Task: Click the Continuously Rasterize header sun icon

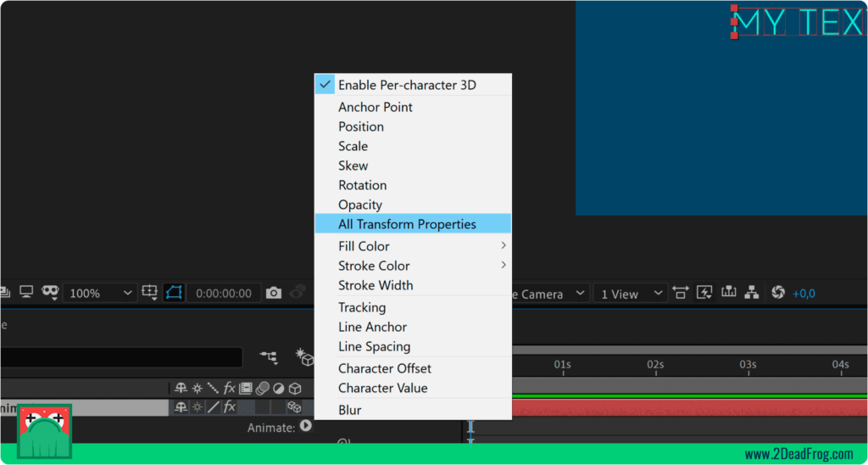Action: 197,388
